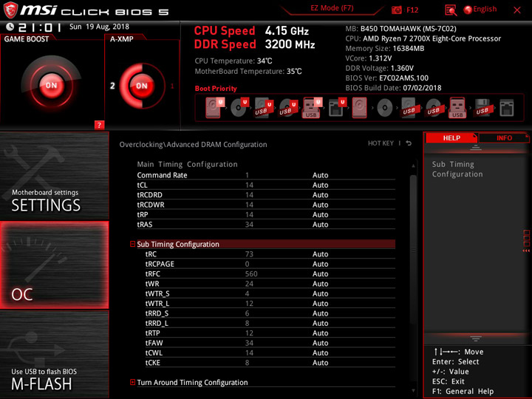
Task: Click the HOT KEY button
Action: [x=381, y=143]
